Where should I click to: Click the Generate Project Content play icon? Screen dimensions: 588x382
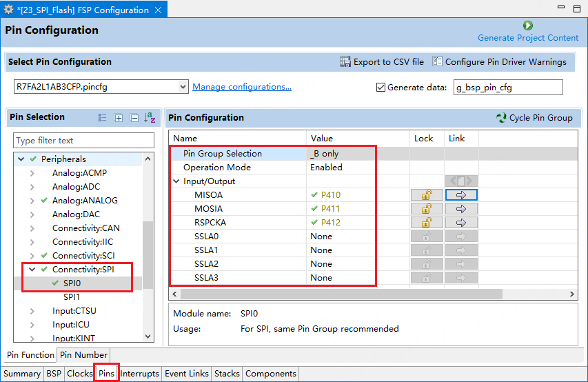(x=528, y=26)
